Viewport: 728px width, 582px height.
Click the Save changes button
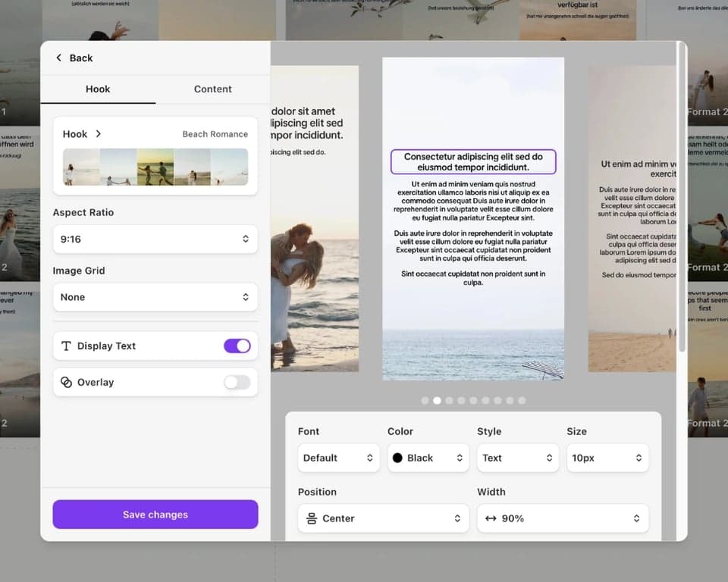click(x=155, y=515)
